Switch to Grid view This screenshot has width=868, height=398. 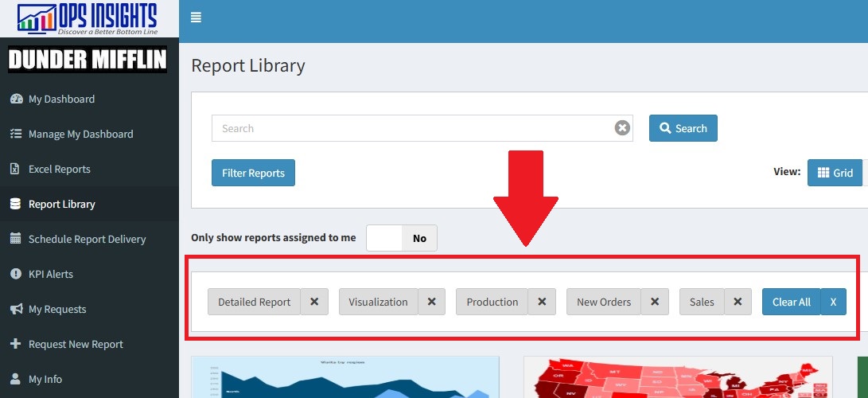[x=835, y=173]
